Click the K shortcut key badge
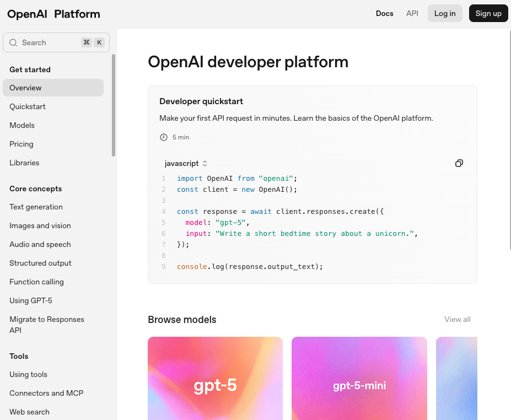Image resolution: width=511 pixels, height=420 pixels. pyautogui.click(x=99, y=42)
